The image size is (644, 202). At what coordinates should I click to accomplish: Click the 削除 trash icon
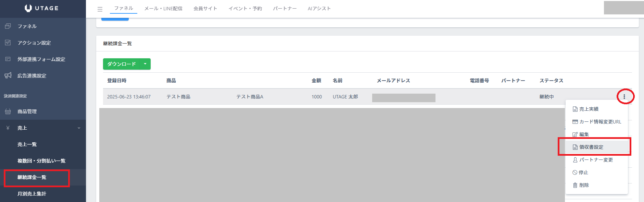pos(575,185)
